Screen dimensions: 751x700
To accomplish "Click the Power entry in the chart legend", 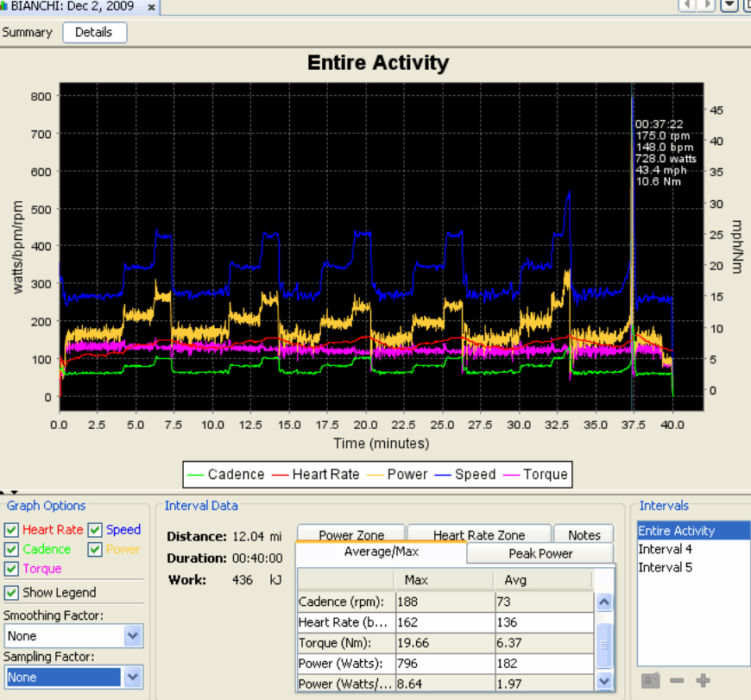I will tap(397, 475).
